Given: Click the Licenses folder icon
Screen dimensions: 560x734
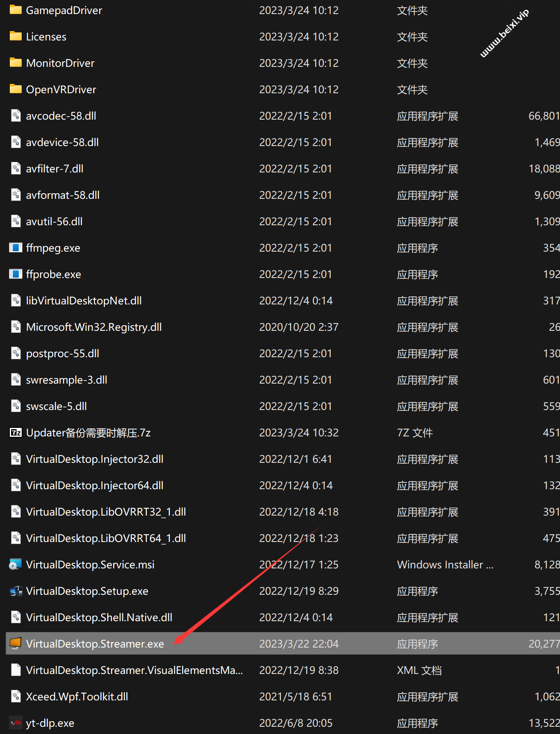Looking at the screenshot, I should (x=16, y=36).
